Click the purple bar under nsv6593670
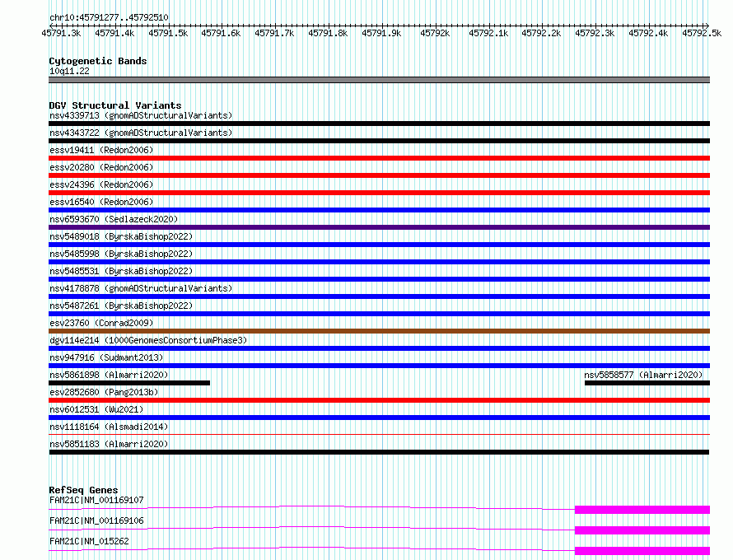Image resolution: width=733 pixels, height=560 pixels. 379,227
